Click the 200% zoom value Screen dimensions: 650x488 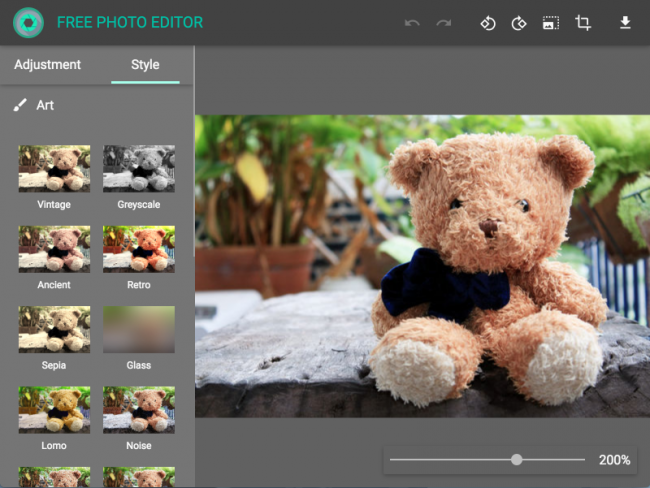[614, 460]
